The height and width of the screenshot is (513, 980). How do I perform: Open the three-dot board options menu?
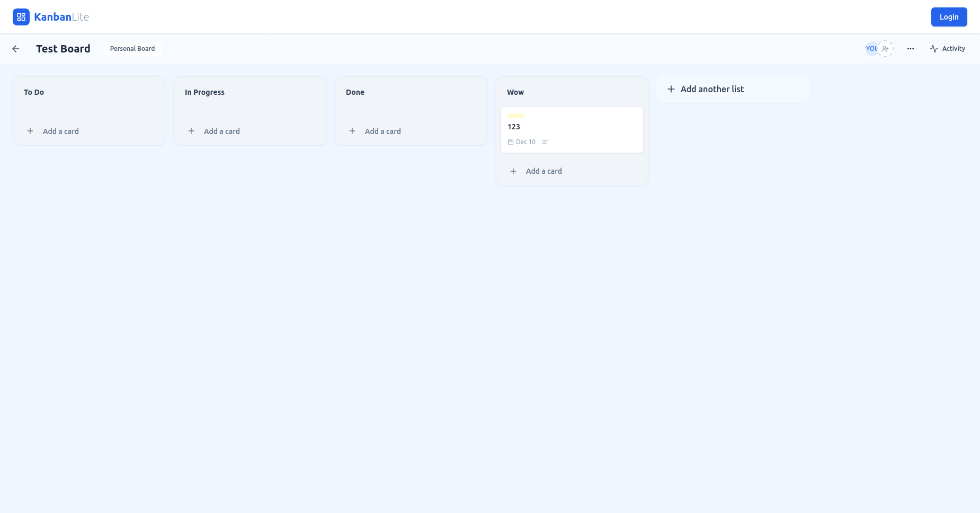point(910,49)
